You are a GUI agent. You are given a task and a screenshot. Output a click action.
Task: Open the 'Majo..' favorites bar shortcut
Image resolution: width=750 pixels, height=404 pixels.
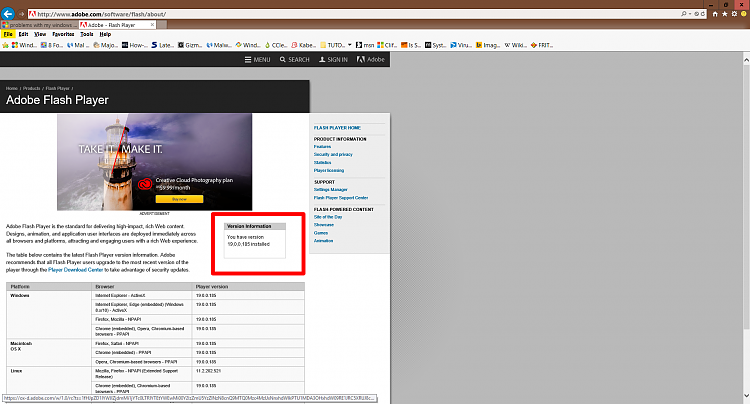[105, 45]
